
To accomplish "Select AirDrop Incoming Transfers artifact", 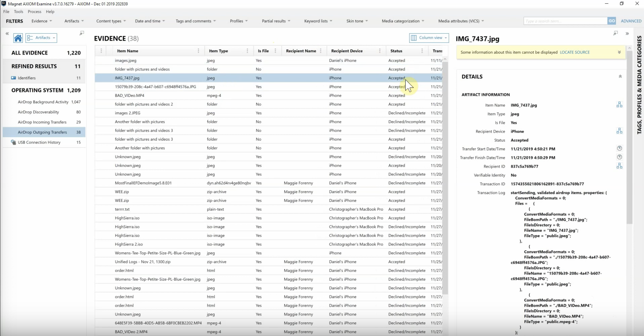I will [x=44, y=122].
